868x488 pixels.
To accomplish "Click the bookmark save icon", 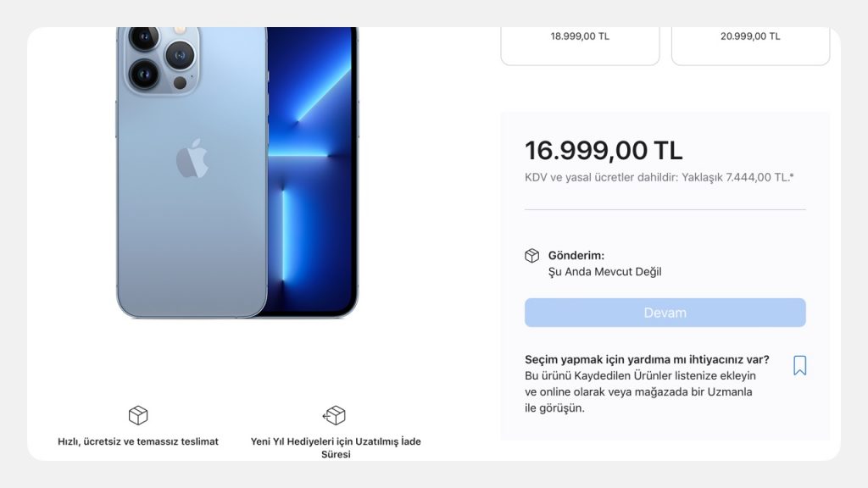I will pyautogui.click(x=799, y=365).
